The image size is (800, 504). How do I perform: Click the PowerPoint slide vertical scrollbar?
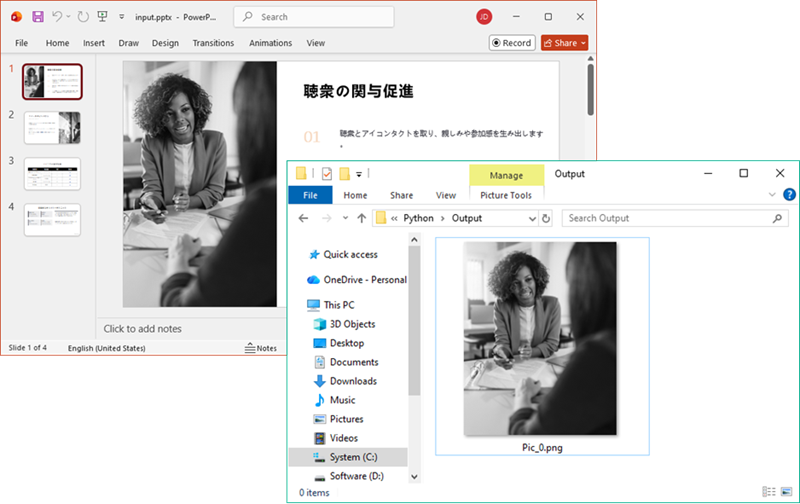pos(590,89)
